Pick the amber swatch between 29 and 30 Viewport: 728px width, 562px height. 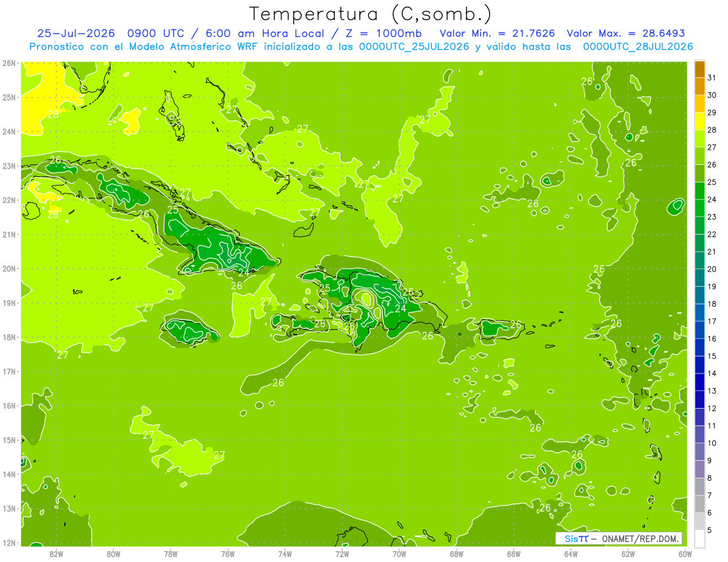click(699, 104)
